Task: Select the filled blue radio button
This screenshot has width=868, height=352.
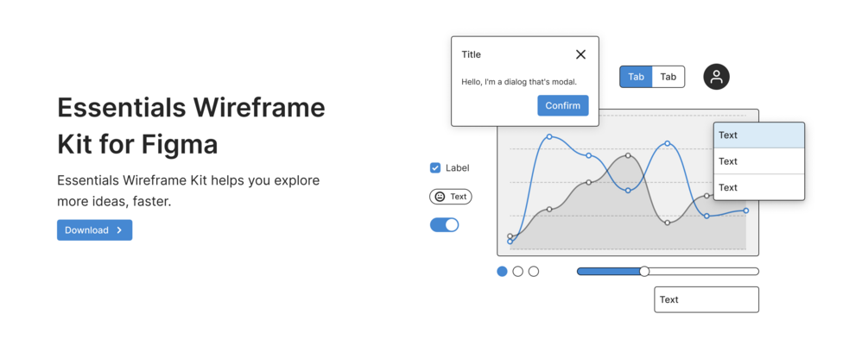Action: 503,272
